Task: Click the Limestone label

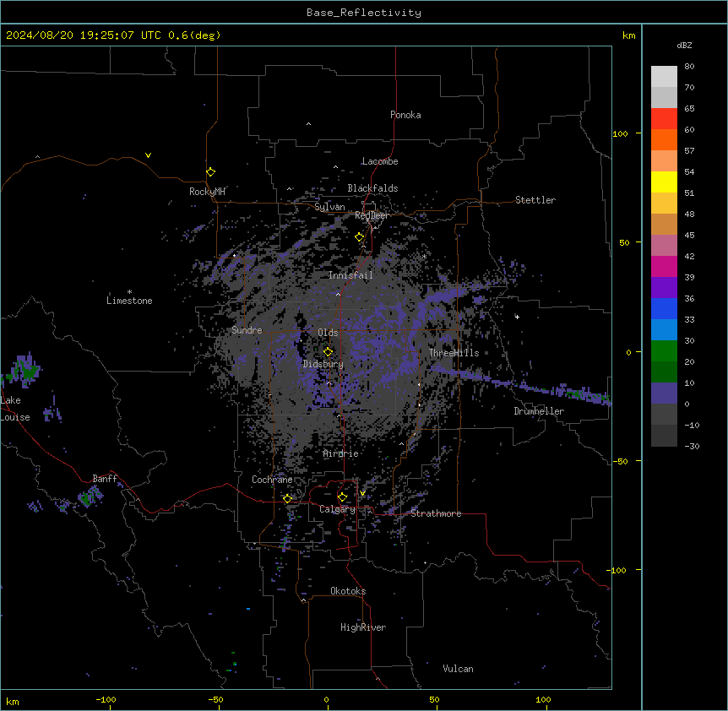Action: 129,301
